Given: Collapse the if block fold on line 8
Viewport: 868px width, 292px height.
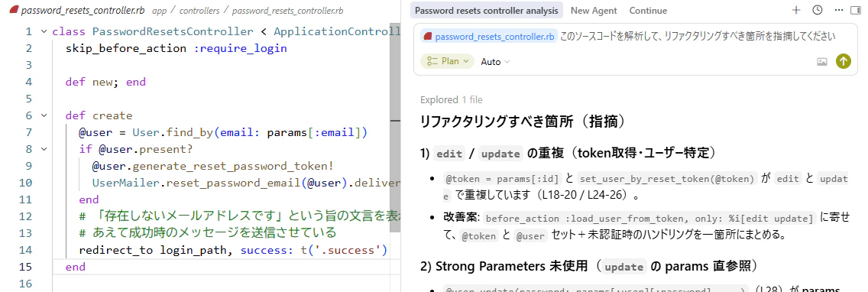Looking at the screenshot, I should coord(44,149).
